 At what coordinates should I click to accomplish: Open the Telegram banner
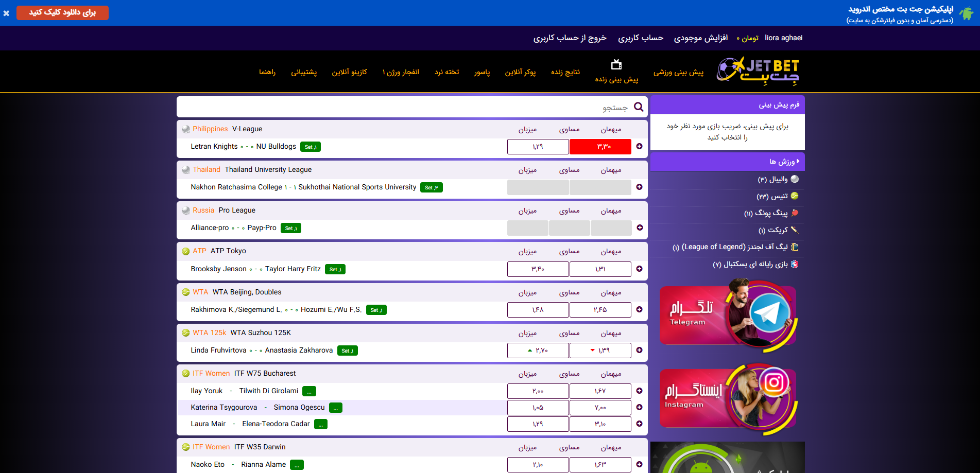(728, 316)
